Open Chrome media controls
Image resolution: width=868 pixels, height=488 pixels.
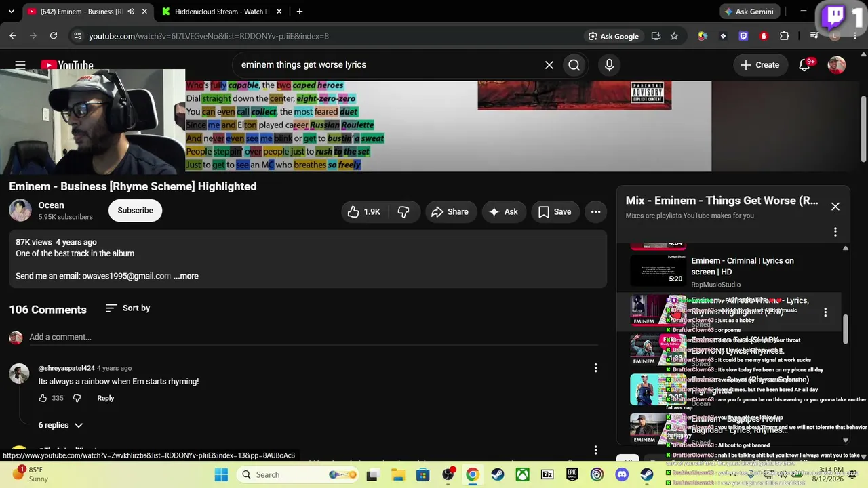point(814,36)
